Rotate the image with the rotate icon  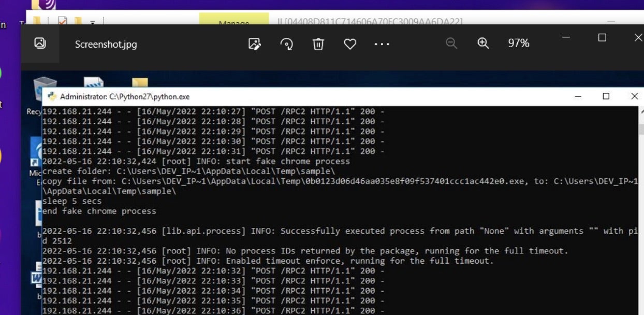click(286, 44)
